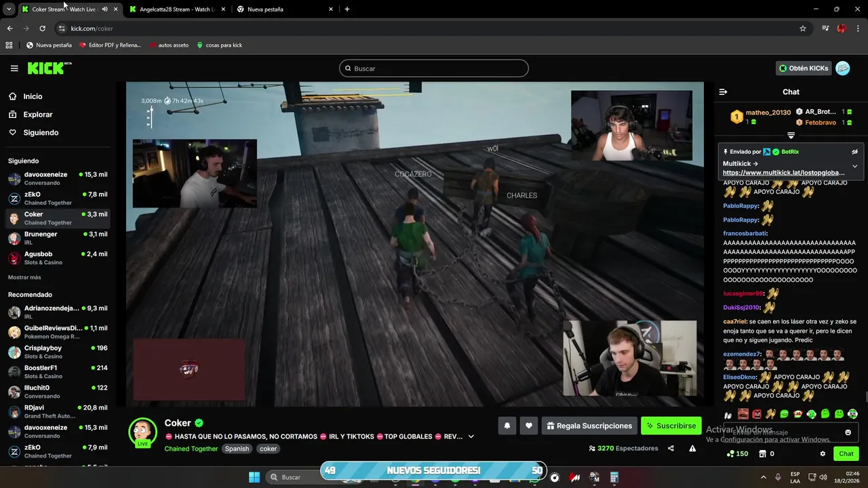This screenshot has width=868, height=488.
Task: Open the zEkO channel under Siguiendo
Action: 58,198
